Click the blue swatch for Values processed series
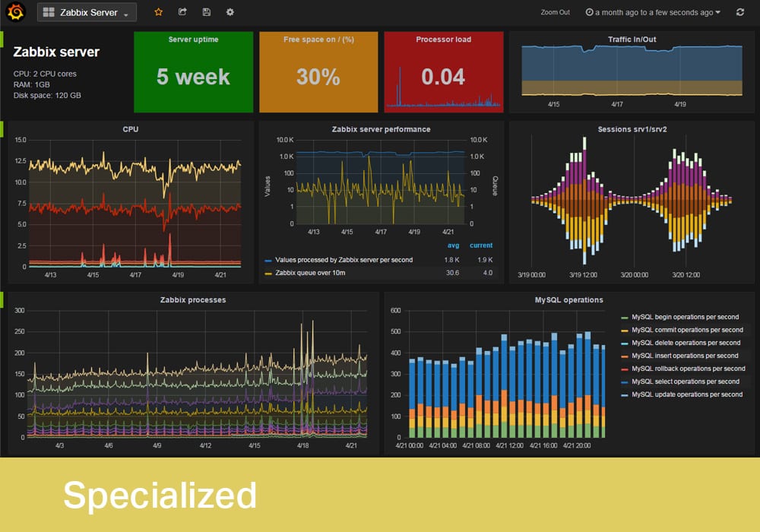This screenshot has height=532, width=760. coord(268,261)
